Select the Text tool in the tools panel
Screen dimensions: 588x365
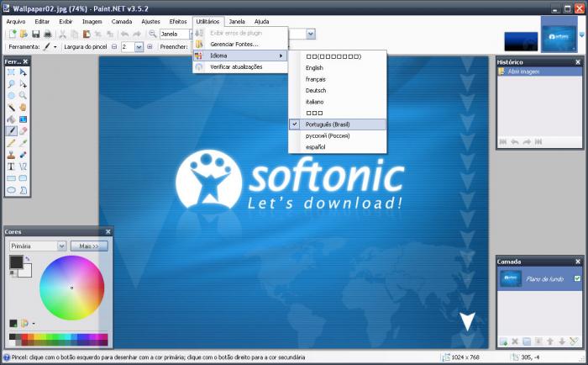[12, 167]
